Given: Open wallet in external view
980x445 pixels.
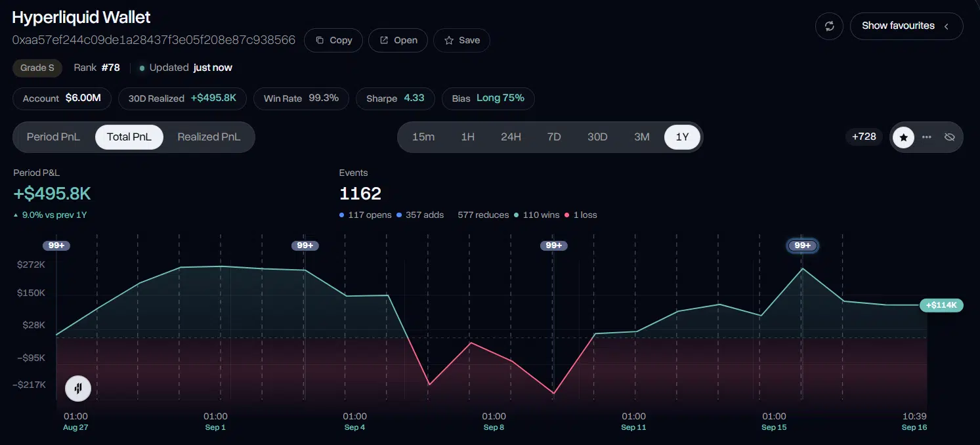Looking at the screenshot, I should [398, 40].
